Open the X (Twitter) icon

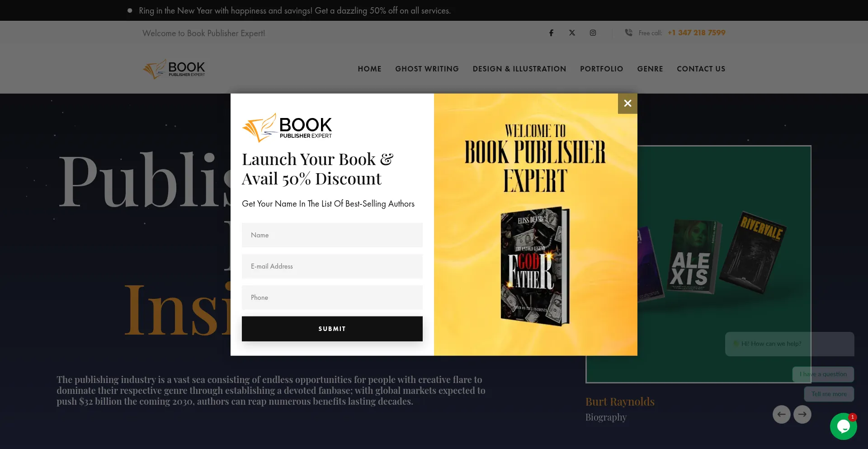point(572,33)
